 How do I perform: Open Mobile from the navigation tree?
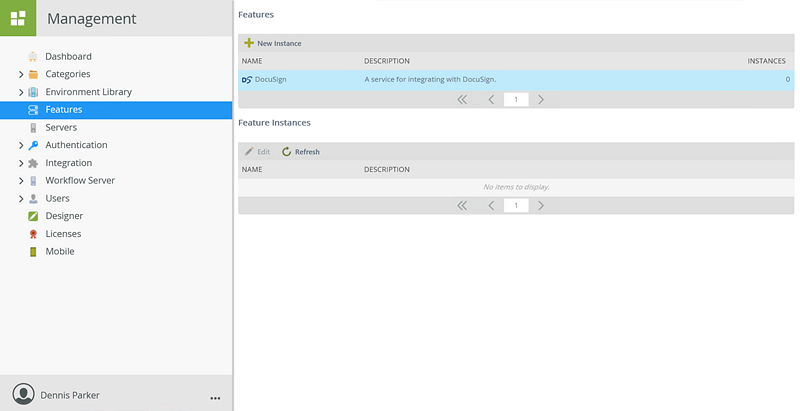click(60, 251)
